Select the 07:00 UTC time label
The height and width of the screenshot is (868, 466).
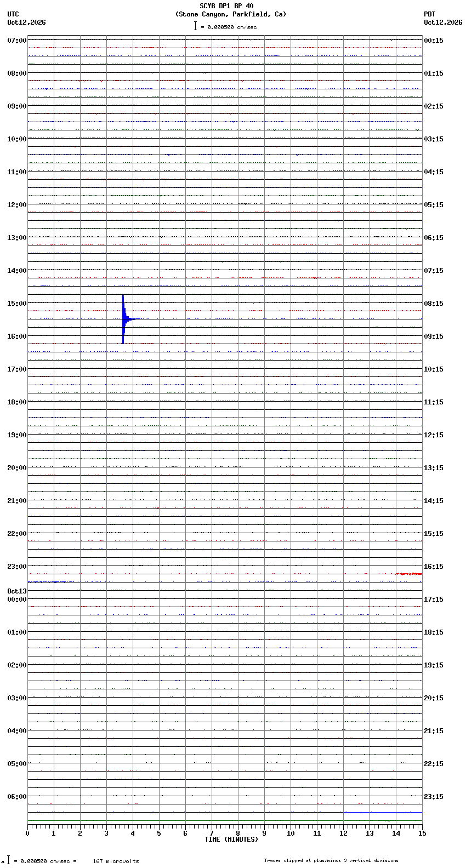pos(17,41)
